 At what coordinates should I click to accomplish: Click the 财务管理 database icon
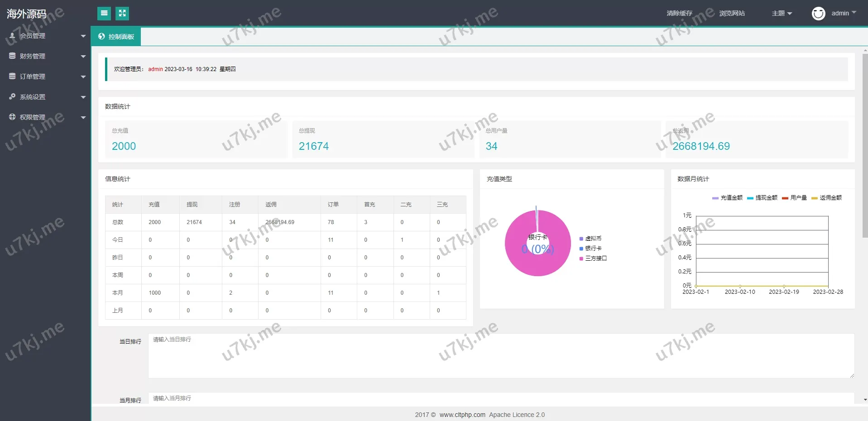click(x=12, y=56)
